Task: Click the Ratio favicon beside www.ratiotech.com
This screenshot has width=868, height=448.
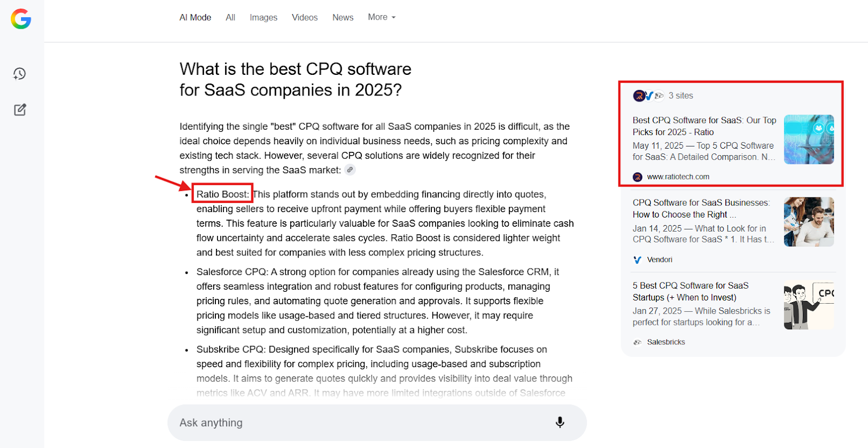Action: 637,177
